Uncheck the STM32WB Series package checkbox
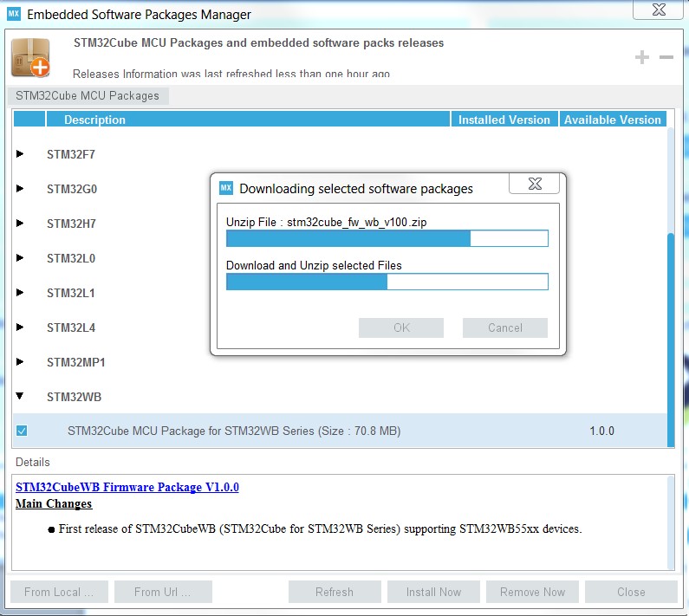Screen dimensions: 689x616 click(x=22, y=431)
